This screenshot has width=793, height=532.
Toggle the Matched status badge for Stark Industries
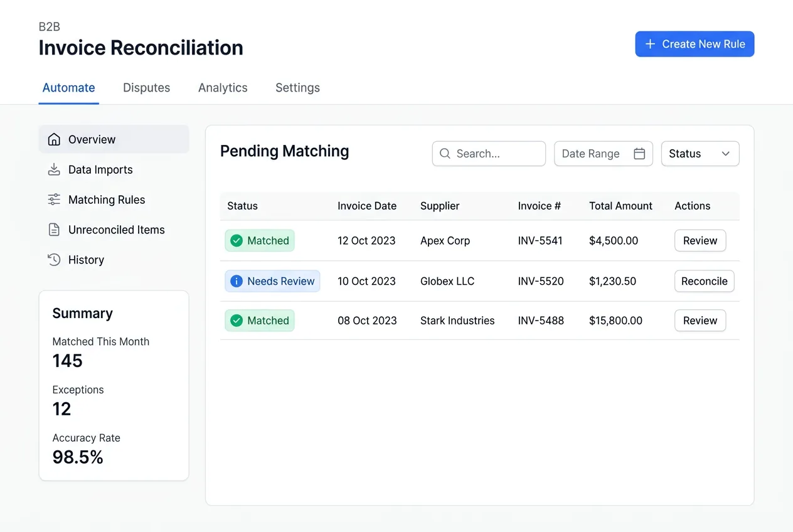(259, 321)
